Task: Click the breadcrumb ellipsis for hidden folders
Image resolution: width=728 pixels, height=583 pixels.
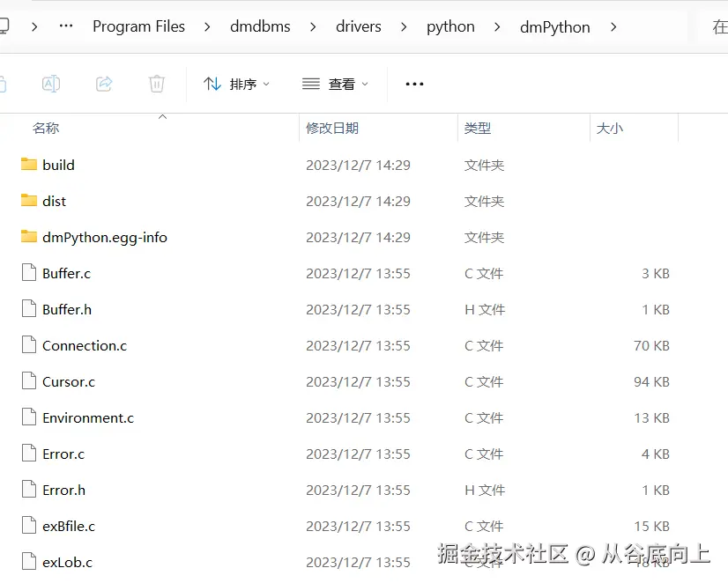Action: click(66, 26)
